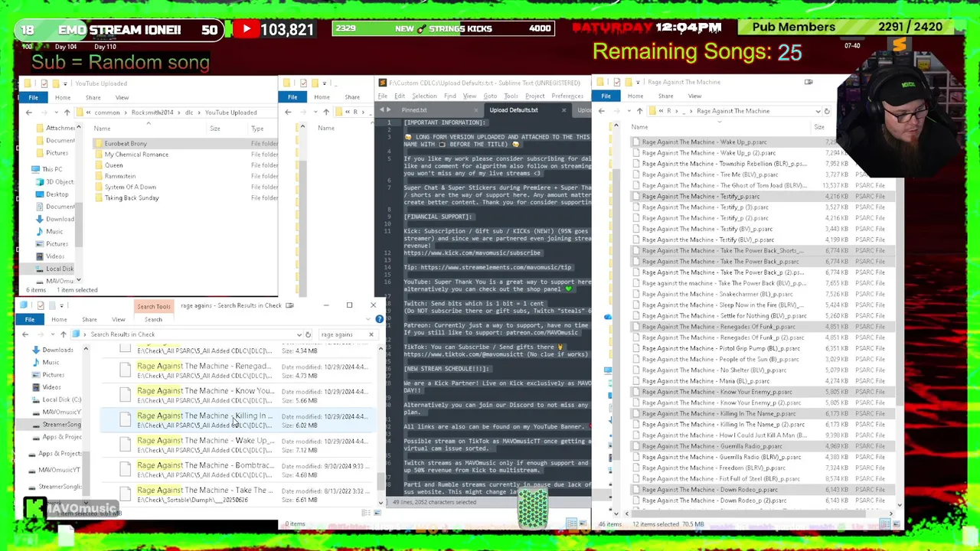Go up one level in YouTube Uploaded window
This screenshot has width=980, height=551.
67,112
